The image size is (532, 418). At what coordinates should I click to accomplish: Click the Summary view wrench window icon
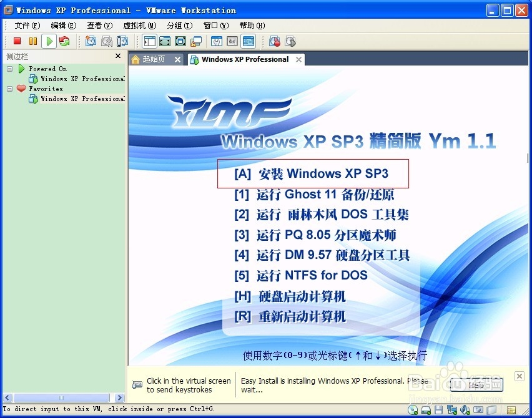(217, 41)
